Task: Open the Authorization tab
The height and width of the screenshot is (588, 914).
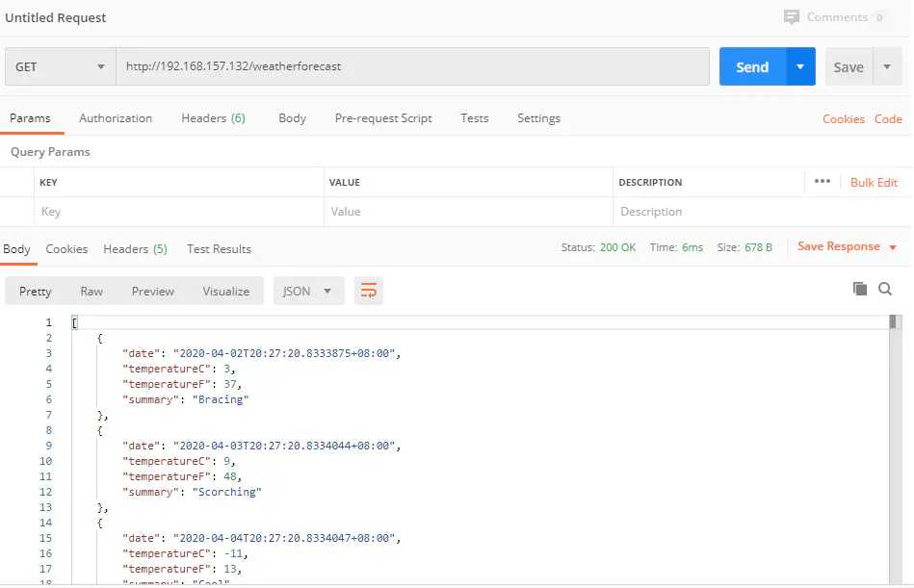Action: [x=116, y=118]
